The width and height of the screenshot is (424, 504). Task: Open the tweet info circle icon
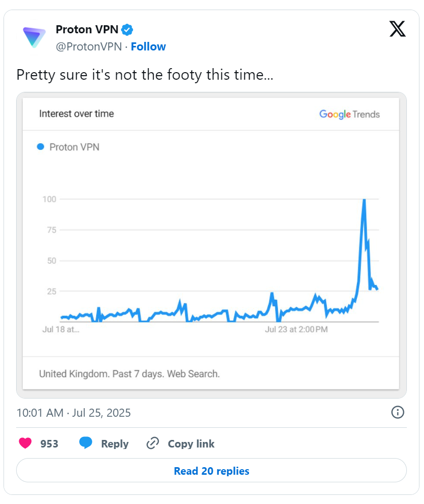click(397, 412)
